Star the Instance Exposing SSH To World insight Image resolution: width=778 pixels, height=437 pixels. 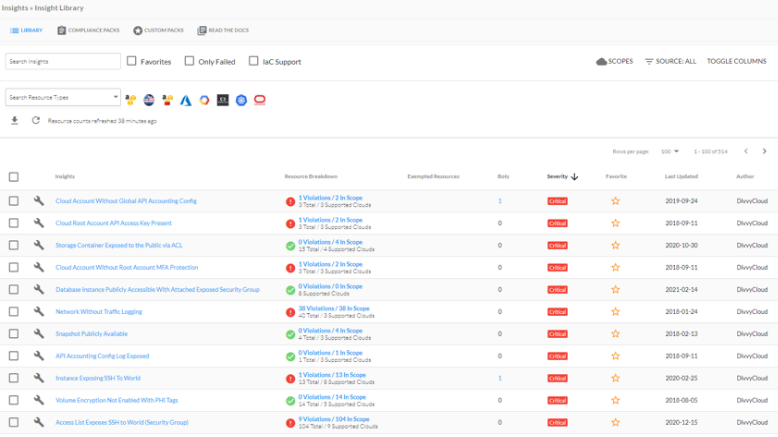coord(615,378)
